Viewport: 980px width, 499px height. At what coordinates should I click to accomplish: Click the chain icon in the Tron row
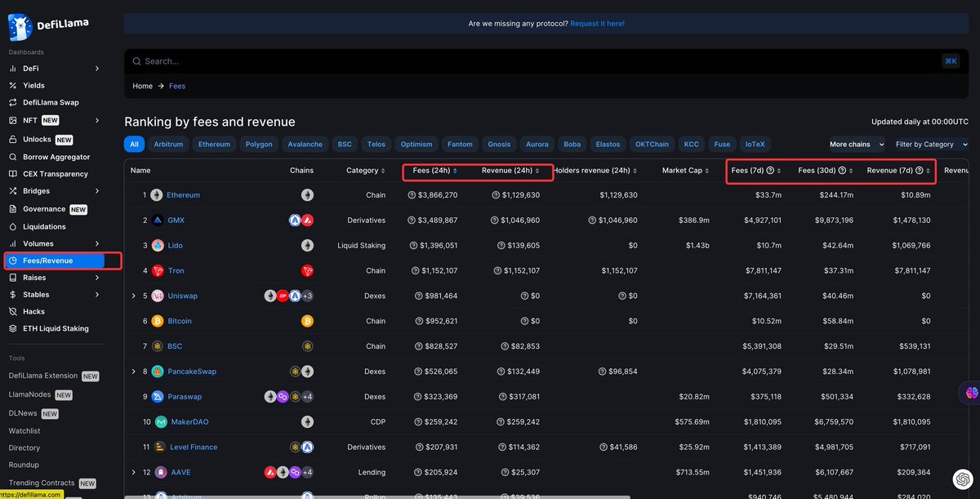coord(308,271)
